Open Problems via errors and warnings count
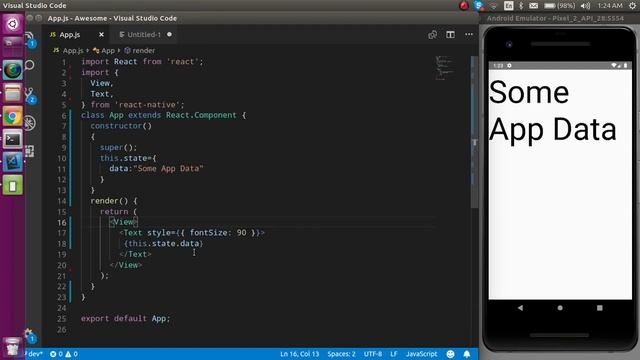Image resolution: width=640 pixels, height=360 pixels. 63,354
